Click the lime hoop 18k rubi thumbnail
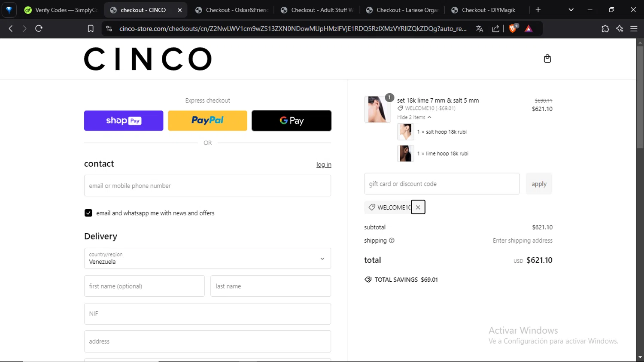This screenshot has height=362, width=644. pos(405,153)
